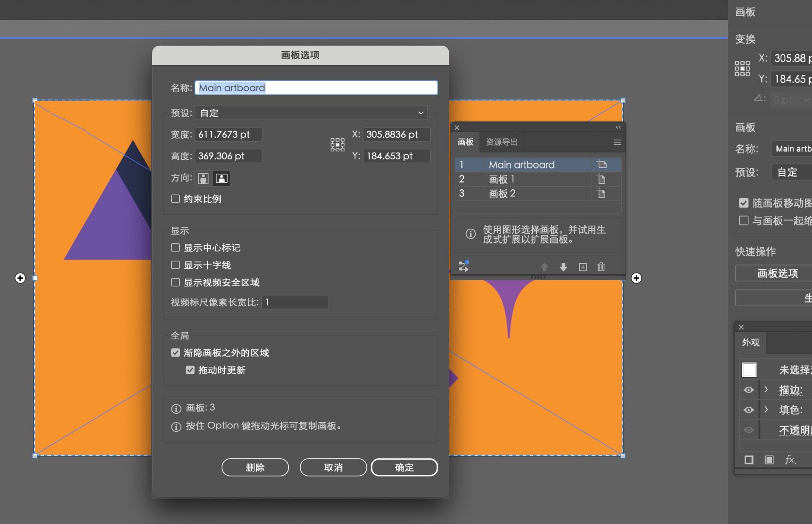
Task: Uncheck 拖动时更新 option
Action: click(190, 370)
